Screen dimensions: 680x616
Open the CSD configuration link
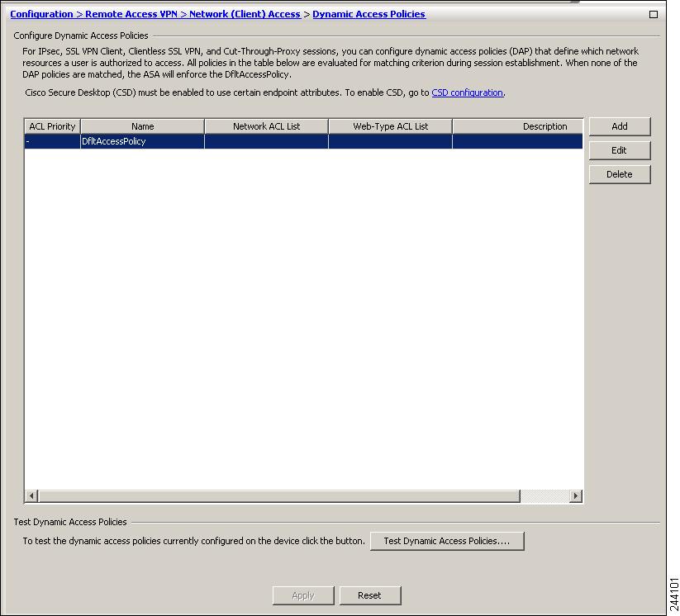click(468, 92)
